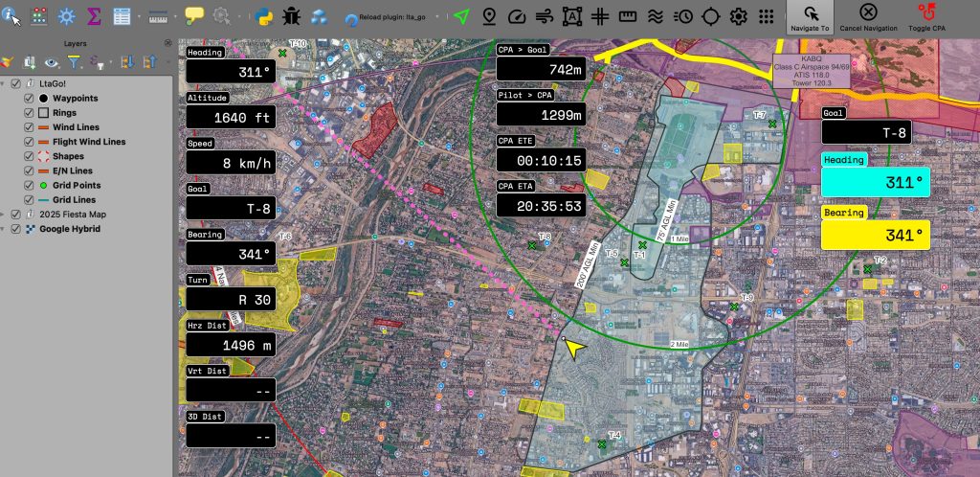Uncheck the Waypoints layer checkbox
Viewport: 980px width, 477px height.
click(30, 99)
